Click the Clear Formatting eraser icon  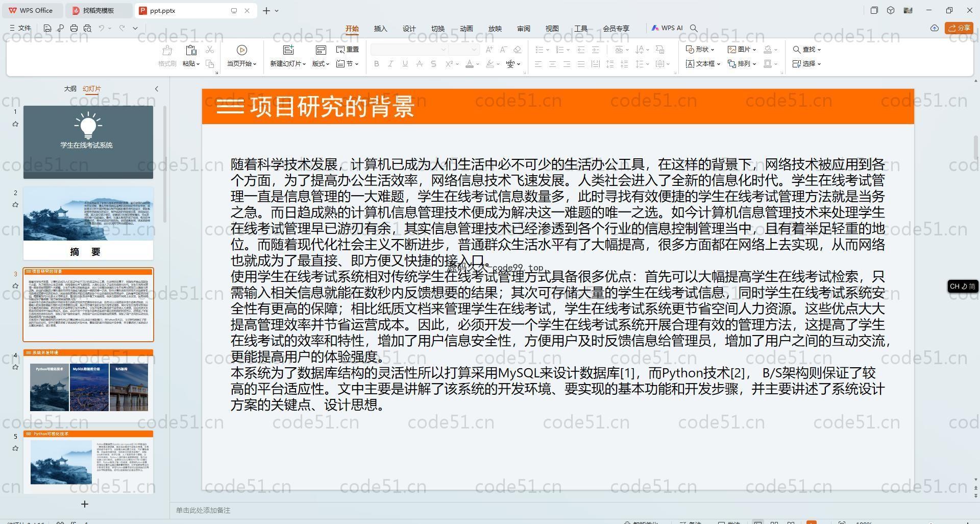(517, 50)
